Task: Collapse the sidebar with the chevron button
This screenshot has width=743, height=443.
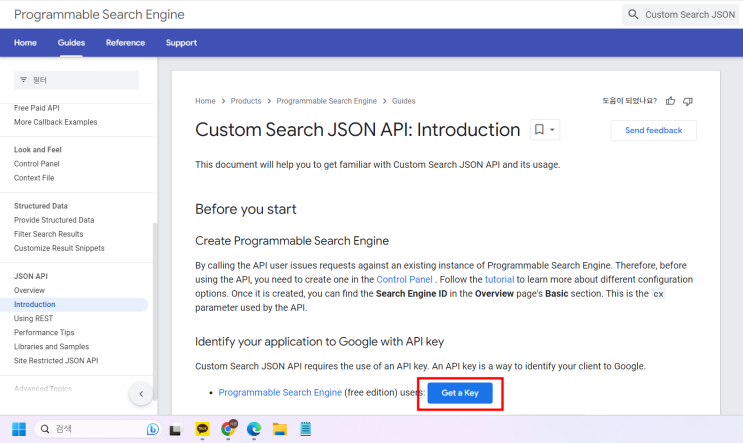Action: [x=141, y=394]
